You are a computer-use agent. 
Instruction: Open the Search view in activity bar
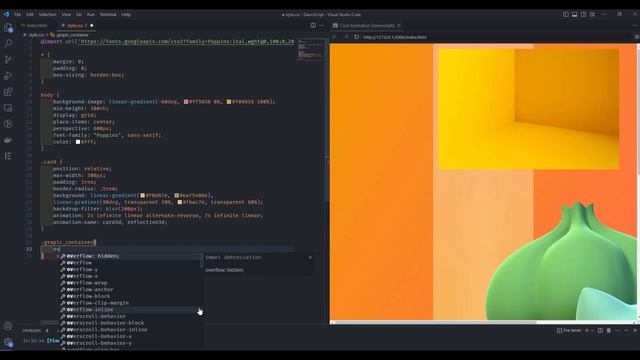(8, 43)
